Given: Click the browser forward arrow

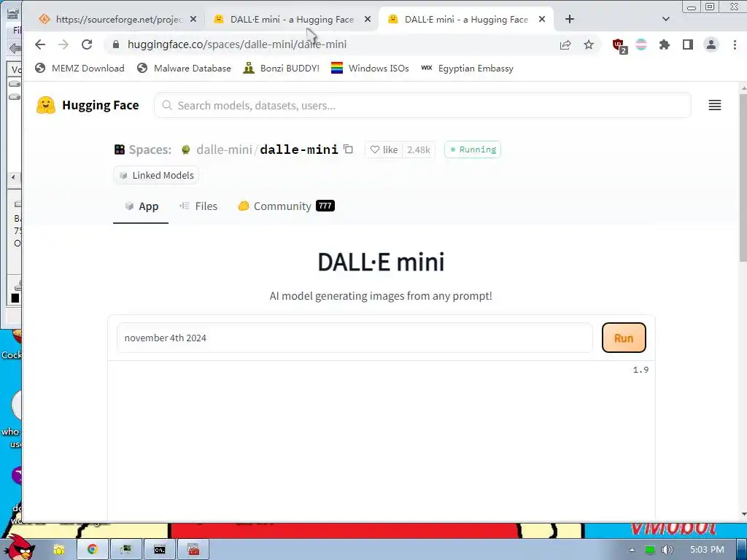Looking at the screenshot, I should tap(63, 44).
